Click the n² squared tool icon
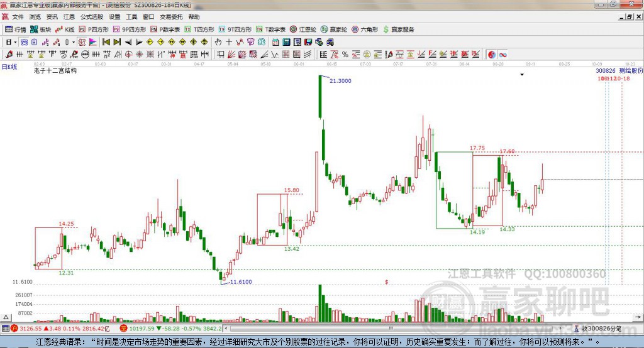 click(x=107, y=54)
